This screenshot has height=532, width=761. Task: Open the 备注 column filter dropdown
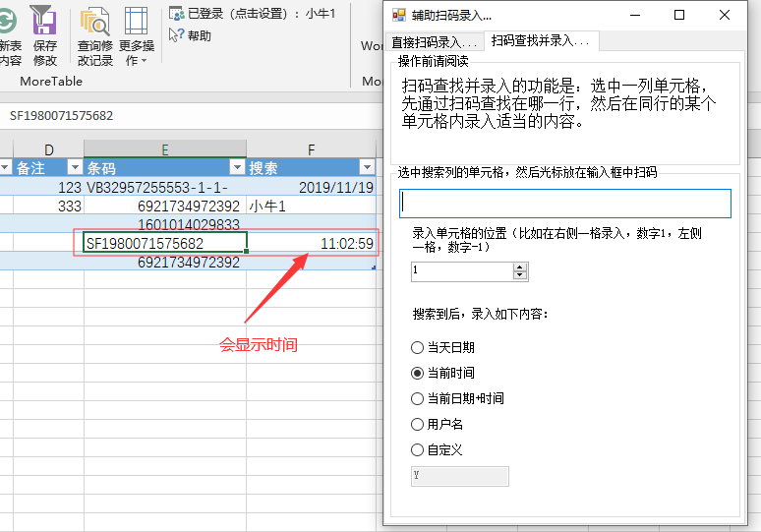coord(74,168)
